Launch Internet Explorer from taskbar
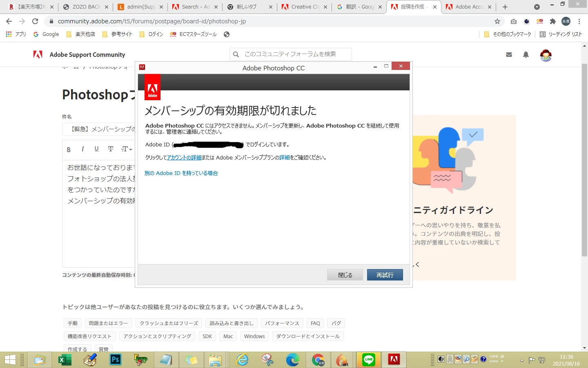The image size is (588, 368). point(243,360)
